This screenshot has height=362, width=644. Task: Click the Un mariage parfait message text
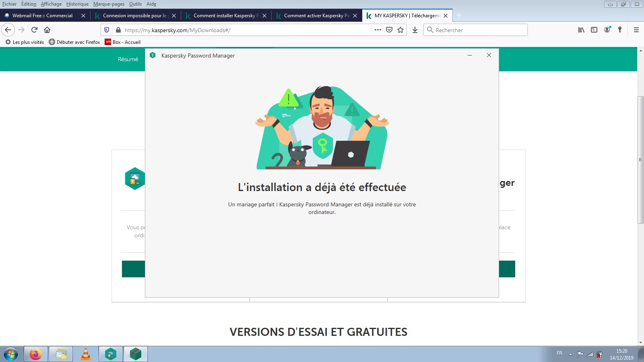point(322,208)
